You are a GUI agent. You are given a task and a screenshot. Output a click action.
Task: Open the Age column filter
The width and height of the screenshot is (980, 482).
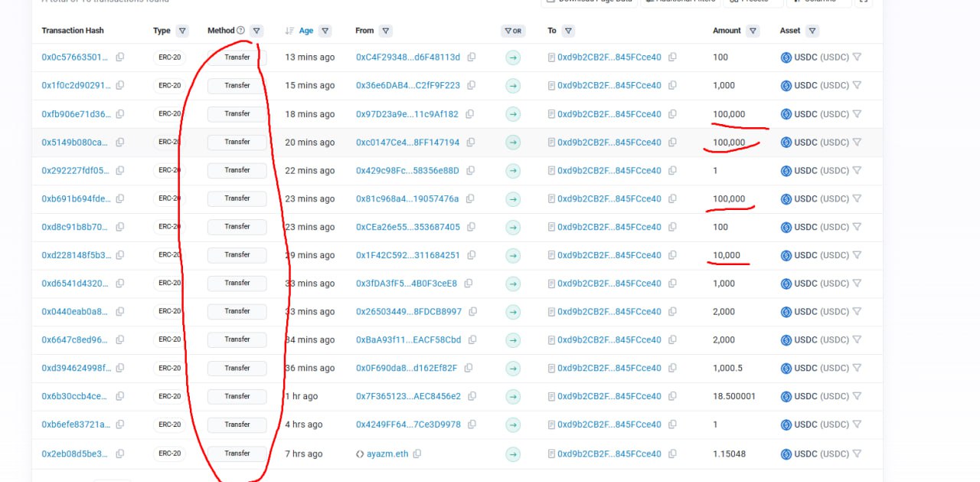pos(325,31)
